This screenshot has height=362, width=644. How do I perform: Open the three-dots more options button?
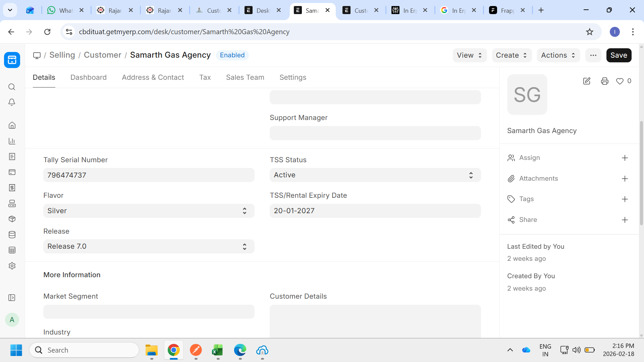click(x=593, y=55)
